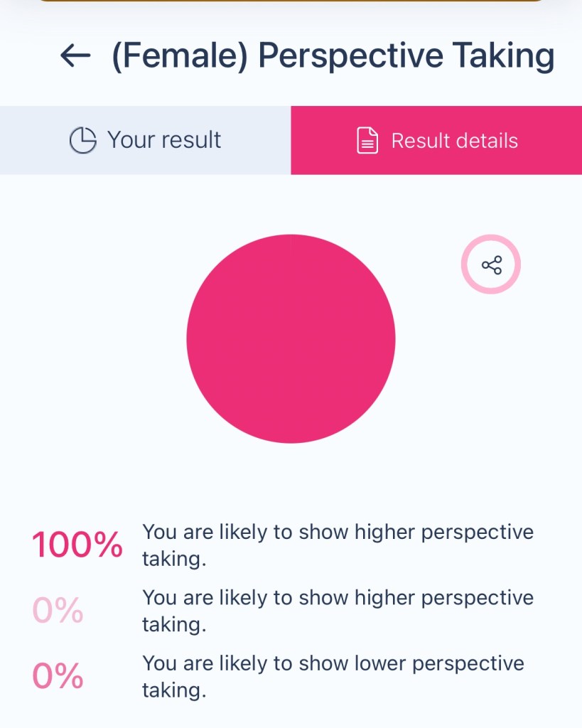Click the document icon in Result details tab
Image resolution: width=582 pixels, height=728 pixels.
(367, 141)
